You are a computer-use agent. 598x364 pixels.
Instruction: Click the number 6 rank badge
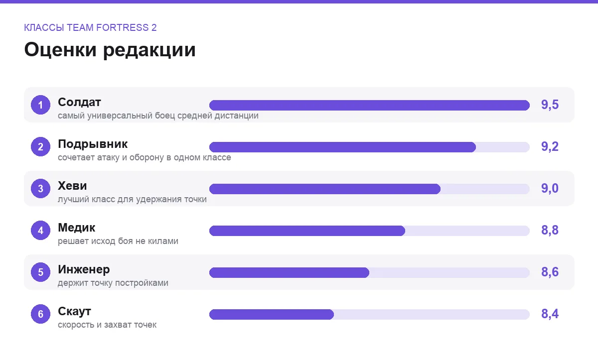(x=41, y=314)
